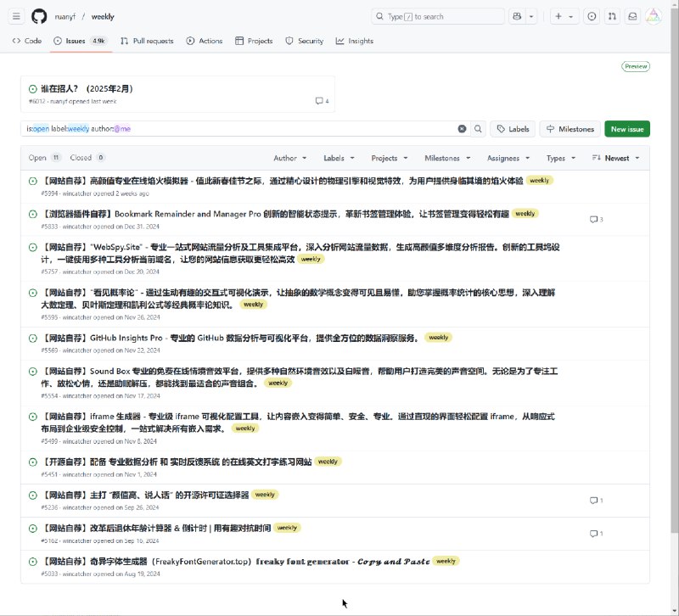
Task: Go to GitHub home via Octocat logo
Action: (39, 16)
